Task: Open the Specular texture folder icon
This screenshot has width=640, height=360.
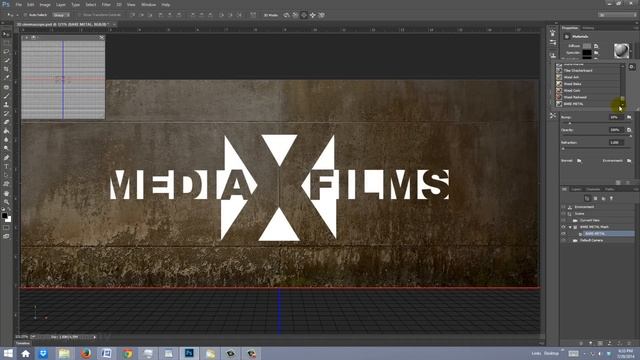Action: click(596, 53)
